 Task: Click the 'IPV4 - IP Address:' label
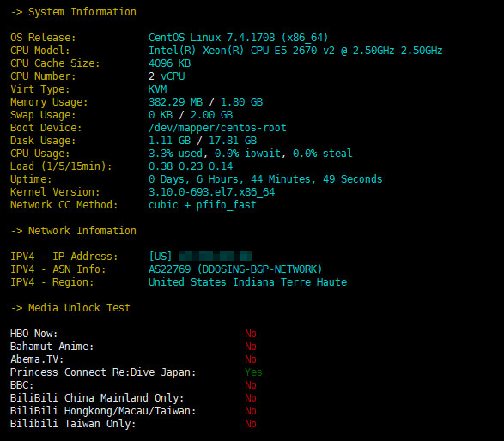(x=64, y=256)
